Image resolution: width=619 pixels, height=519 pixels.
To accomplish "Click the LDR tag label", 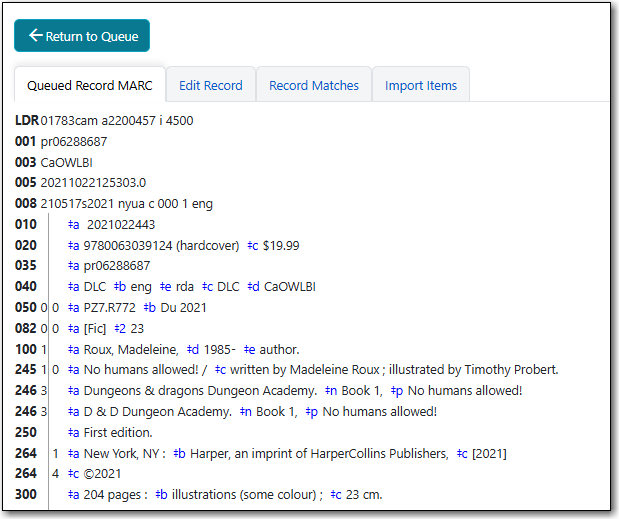I will [27, 120].
